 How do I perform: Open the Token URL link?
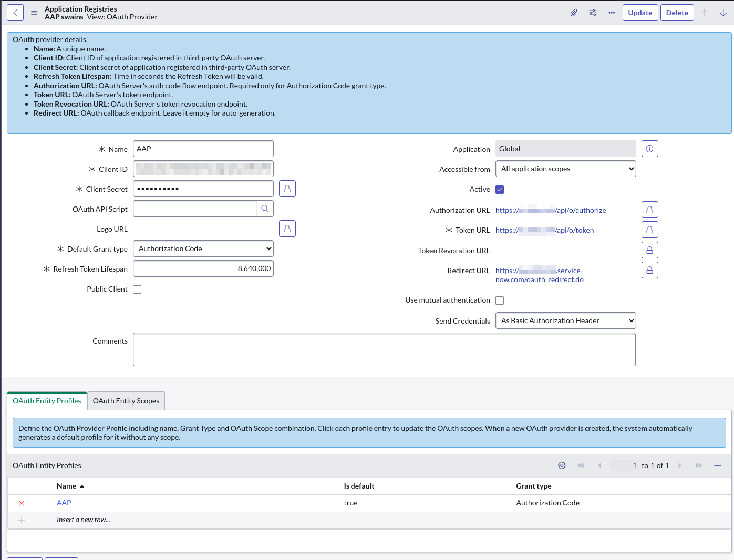545,230
